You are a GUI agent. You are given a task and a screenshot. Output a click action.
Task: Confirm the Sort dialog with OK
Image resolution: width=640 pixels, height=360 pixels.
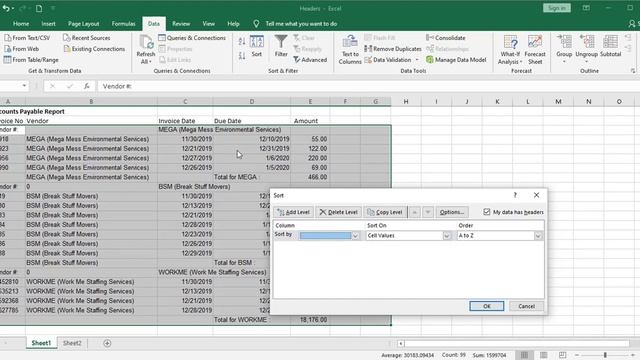[x=487, y=306]
